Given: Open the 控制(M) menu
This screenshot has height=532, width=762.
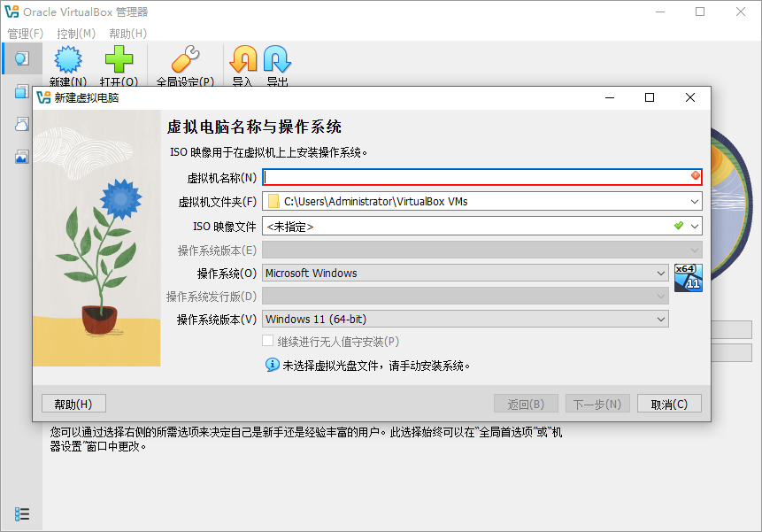Looking at the screenshot, I should tap(76, 33).
